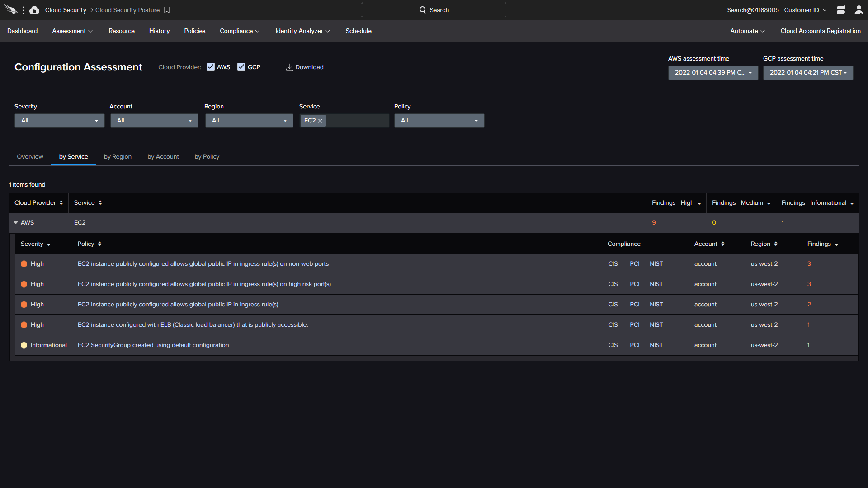
Task: Sort by Findings - High column
Action: (699, 203)
